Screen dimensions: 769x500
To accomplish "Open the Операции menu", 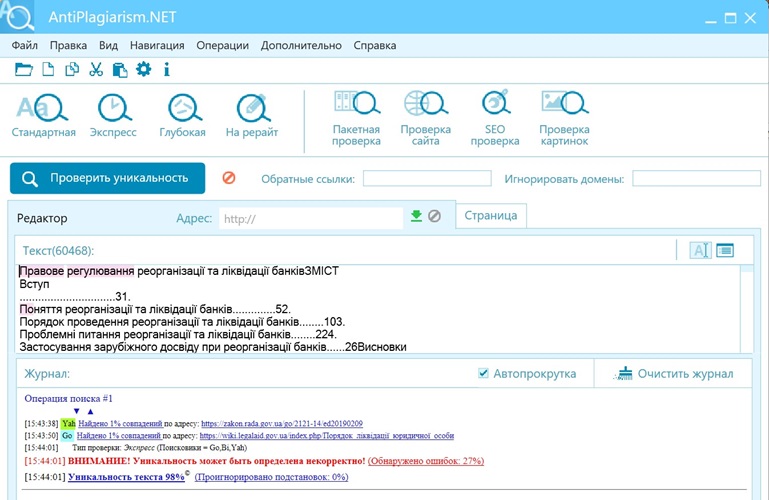I will pyautogui.click(x=223, y=46).
